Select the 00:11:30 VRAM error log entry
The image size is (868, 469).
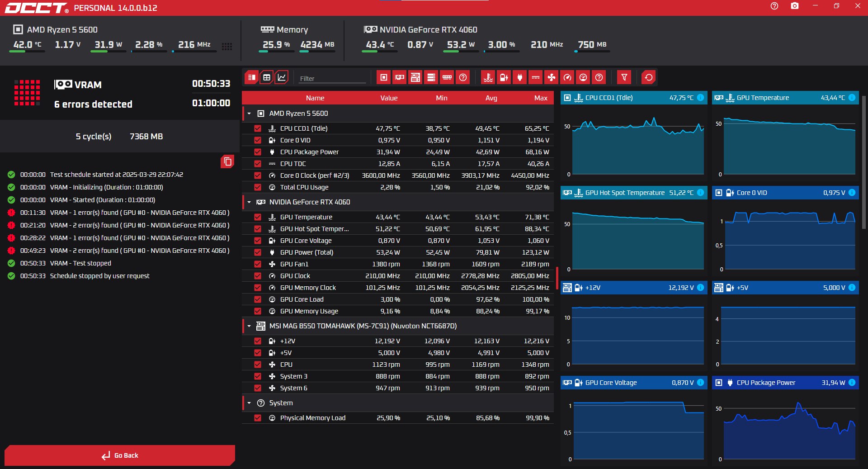(119, 213)
